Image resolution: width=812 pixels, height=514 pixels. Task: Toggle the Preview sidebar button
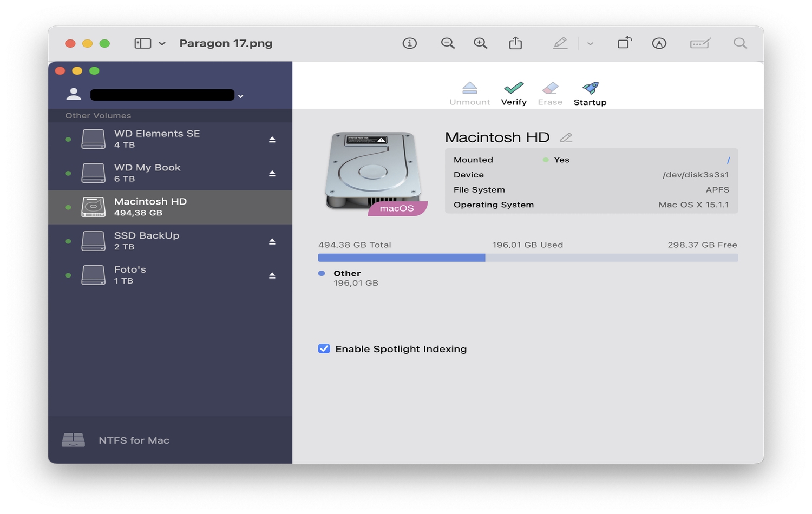[x=142, y=43]
